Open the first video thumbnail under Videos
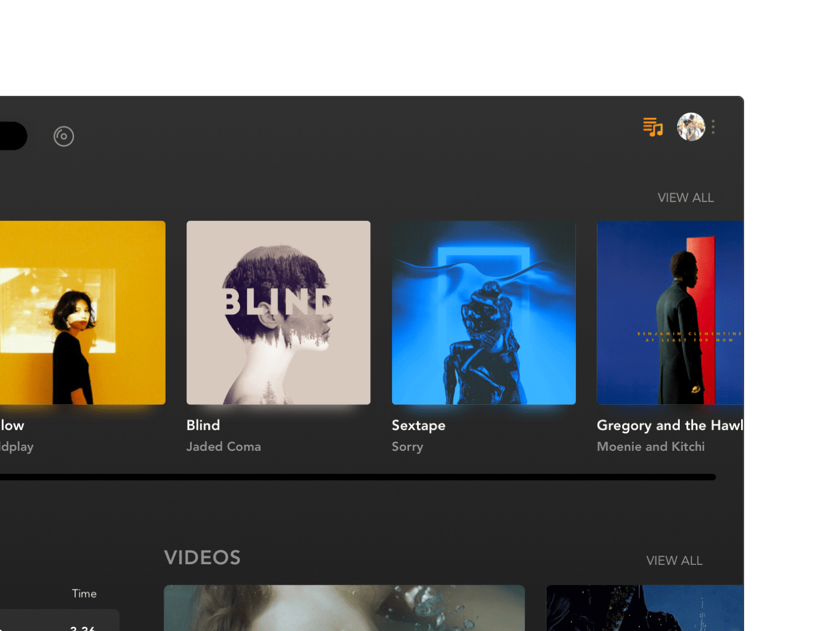Screen dimensions: 840x631 (344, 608)
